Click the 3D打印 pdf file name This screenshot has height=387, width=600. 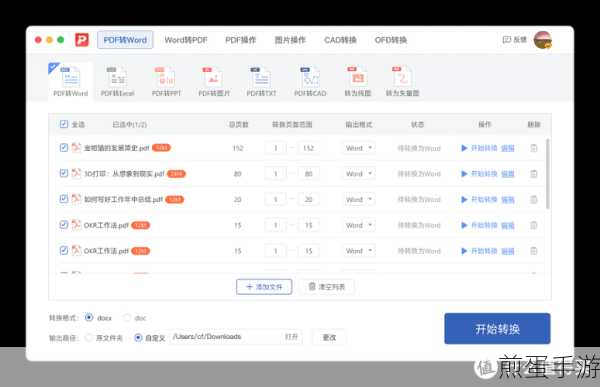coord(124,173)
